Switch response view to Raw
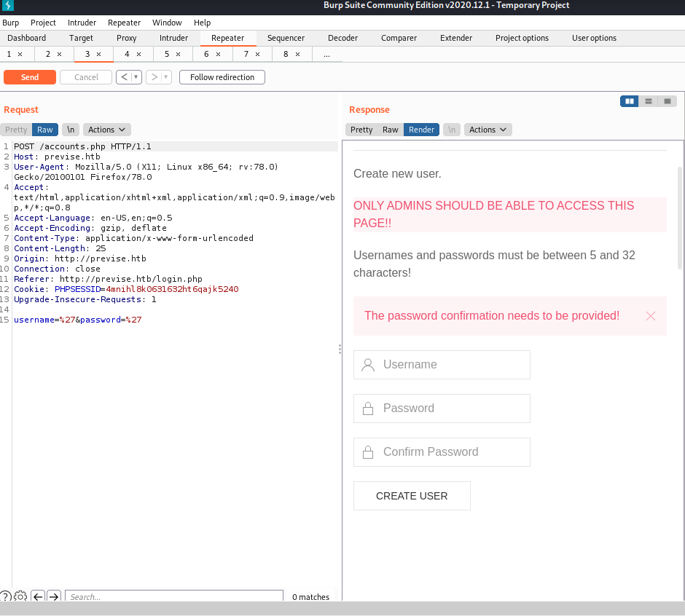Image resolution: width=685 pixels, height=616 pixels. coord(391,130)
